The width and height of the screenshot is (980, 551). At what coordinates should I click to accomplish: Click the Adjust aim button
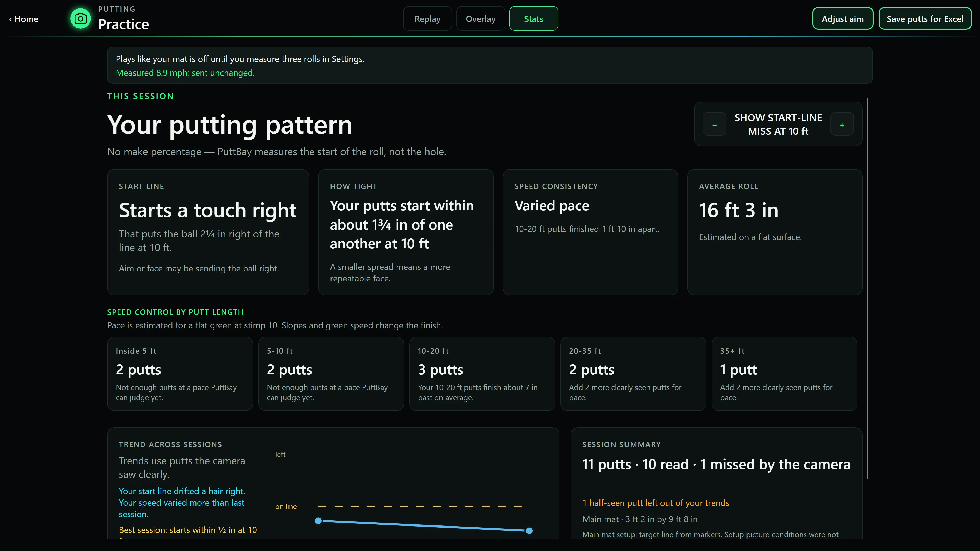(x=842, y=19)
